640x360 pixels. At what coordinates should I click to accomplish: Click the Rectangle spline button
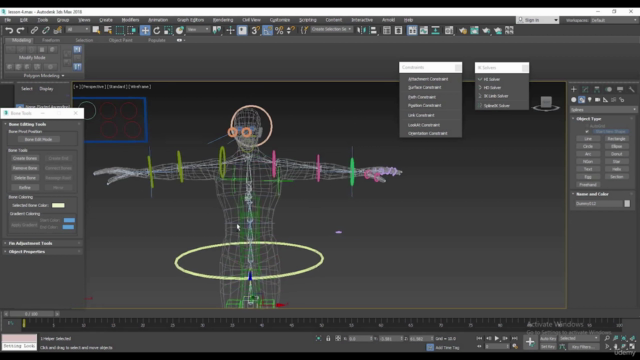click(616, 139)
